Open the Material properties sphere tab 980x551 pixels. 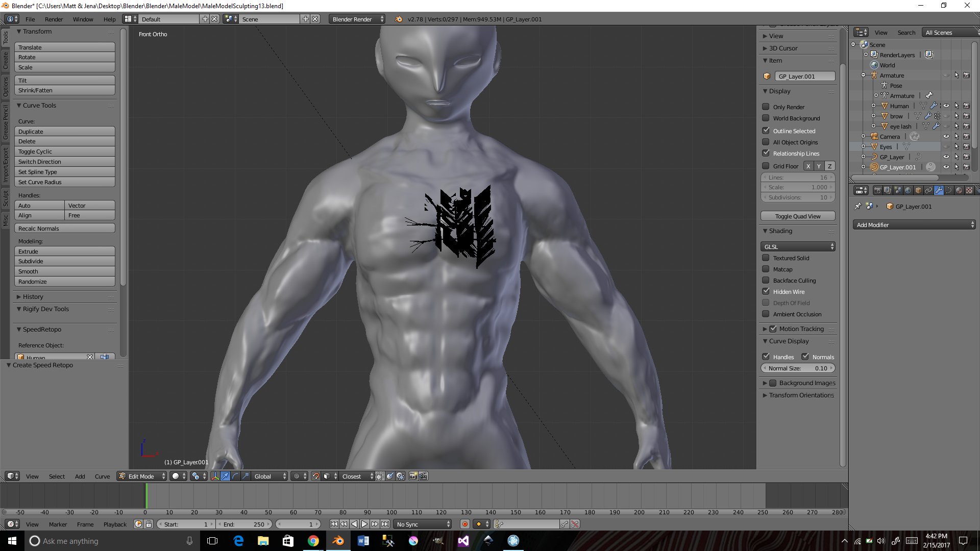point(959,190)
